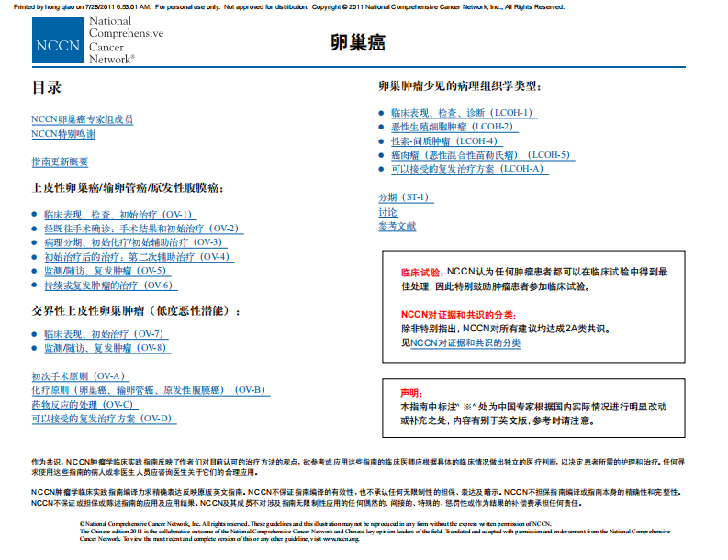The width and height of the screenshot is (728, 560).
Task: Go to 临床表现、检查、初始治疗 (OV-1)
Action: click(120, 215)
